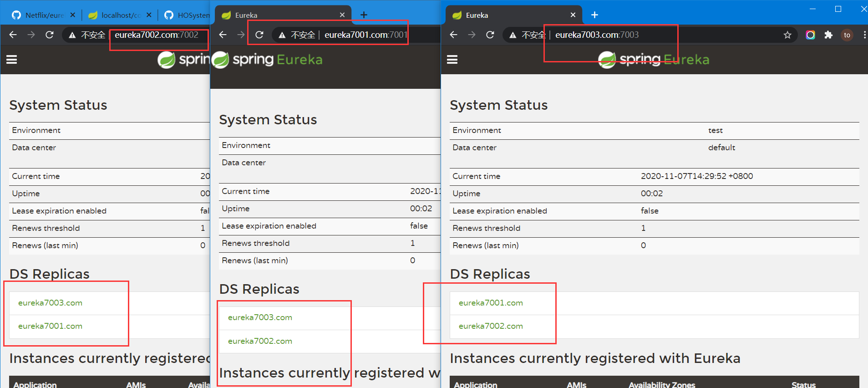Image resolution: width=868 pixels, height=388 pixels.
Task: Open the Extensions puzzle icon
Action: coord(828,35)
